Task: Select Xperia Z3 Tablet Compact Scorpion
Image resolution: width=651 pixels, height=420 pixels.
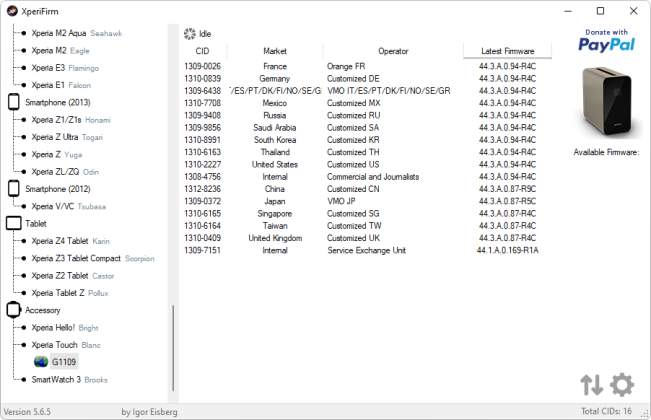Action: tap(93, 259)
